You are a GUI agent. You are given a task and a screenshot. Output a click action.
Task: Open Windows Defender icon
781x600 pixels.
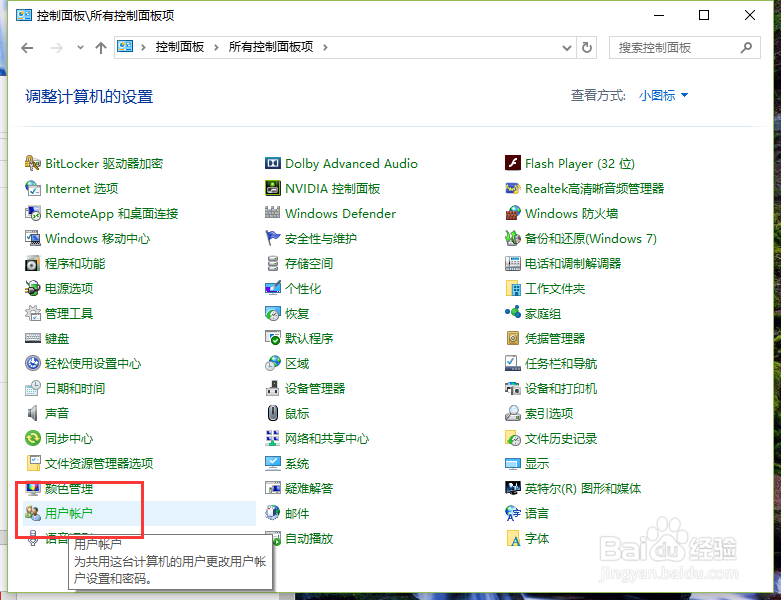click(x=272, y=213)
